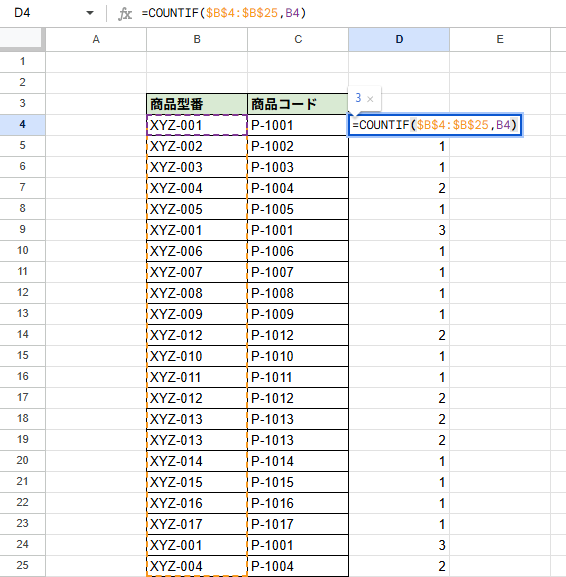Select row 9 header
The image size is (566, 577).
pos(22,229)
